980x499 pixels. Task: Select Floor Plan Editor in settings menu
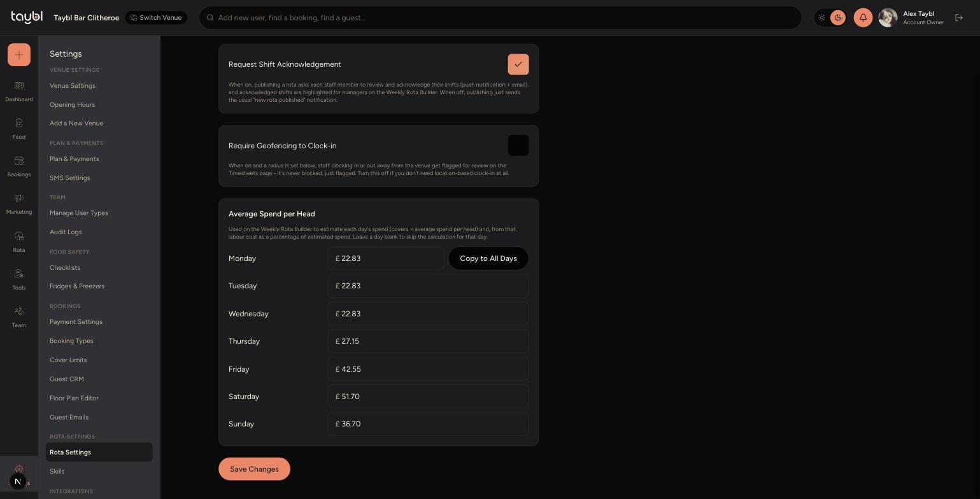[74, 398]
